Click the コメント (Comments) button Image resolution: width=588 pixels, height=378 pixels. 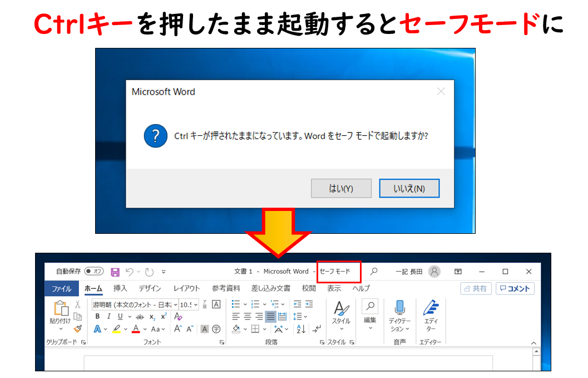click(x=515, y=288)
